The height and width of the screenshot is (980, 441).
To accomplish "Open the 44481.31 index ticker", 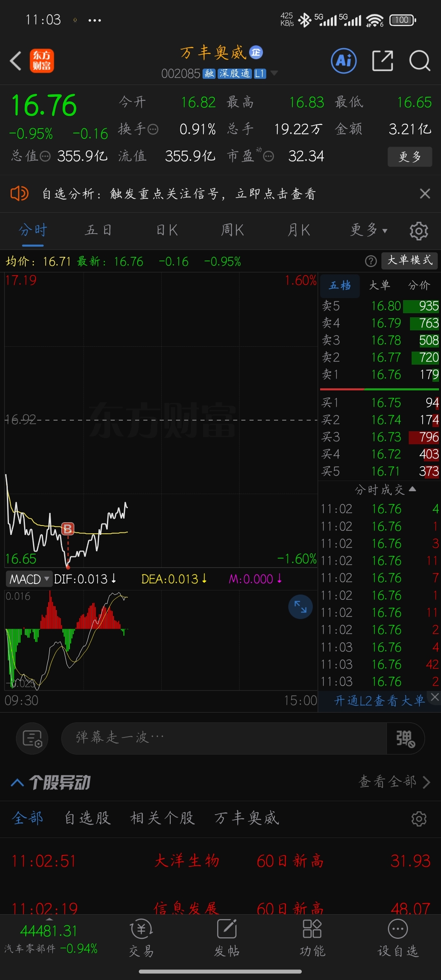I will point(51,939).
